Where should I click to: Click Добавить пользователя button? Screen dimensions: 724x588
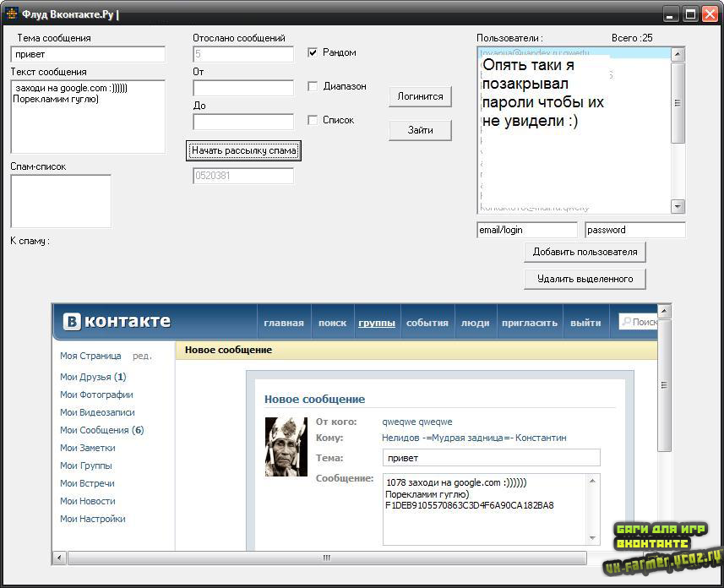[x=585, y=252]
